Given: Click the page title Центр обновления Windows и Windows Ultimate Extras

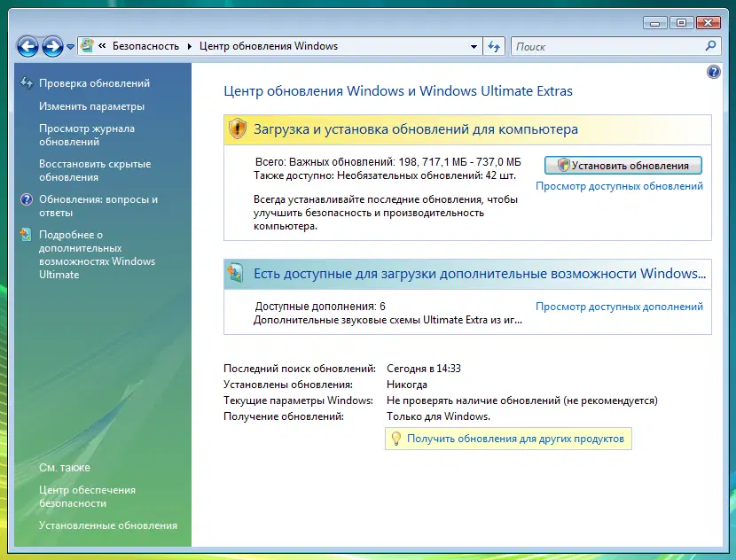Looking at the screenshot, I should [398, 91].
